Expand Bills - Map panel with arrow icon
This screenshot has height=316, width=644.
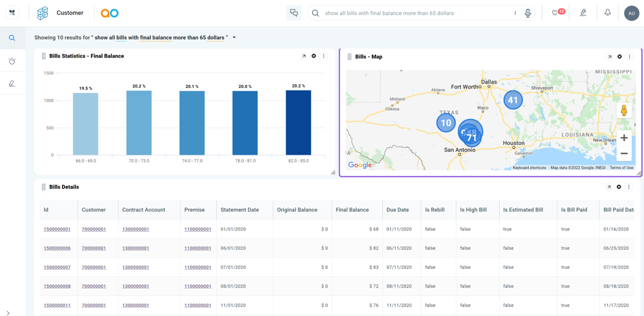tap(609, 57)
